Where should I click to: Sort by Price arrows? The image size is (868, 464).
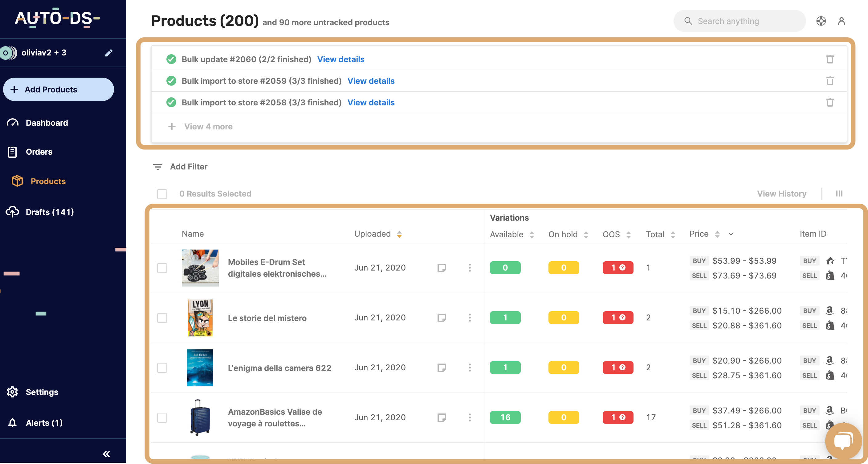[x=717, y=234]
